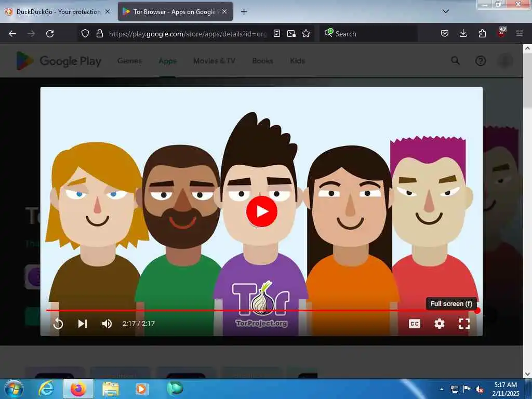Close the Tor Browser tab
This screenshot has width=532, height=399.
tap(224, 11)
